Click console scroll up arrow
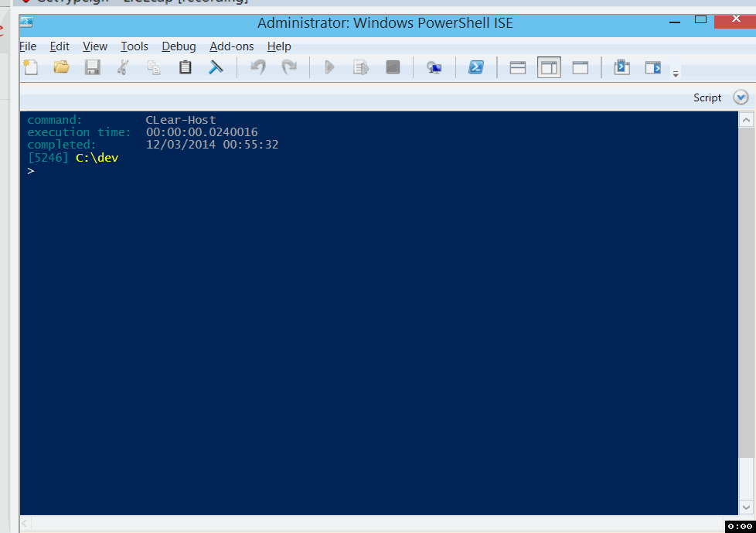The height and width of the screenshot is (533, 756). [747, 120]
